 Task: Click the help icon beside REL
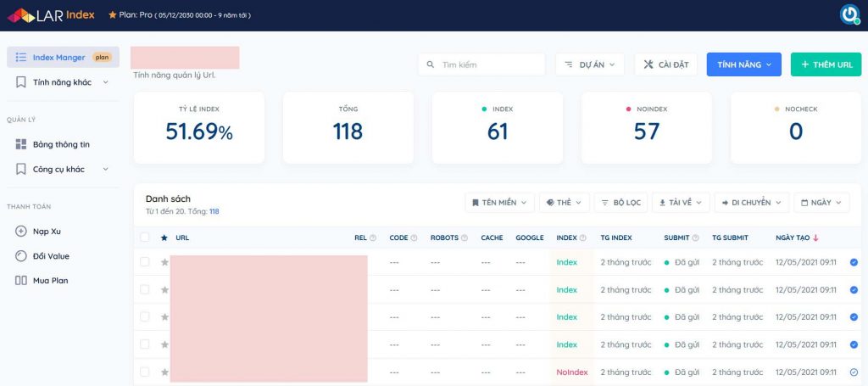tap(373, 238)
